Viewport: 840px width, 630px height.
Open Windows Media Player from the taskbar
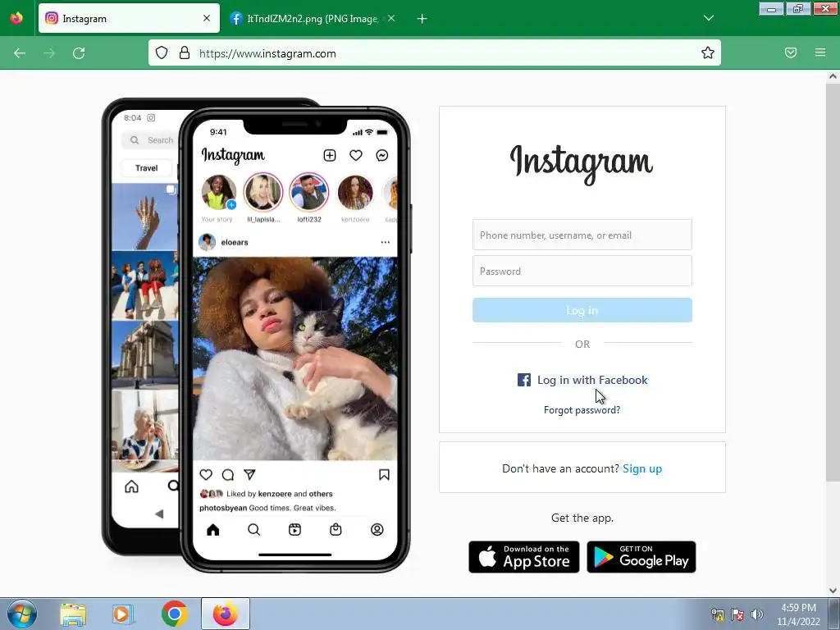[x=123, y=614]
